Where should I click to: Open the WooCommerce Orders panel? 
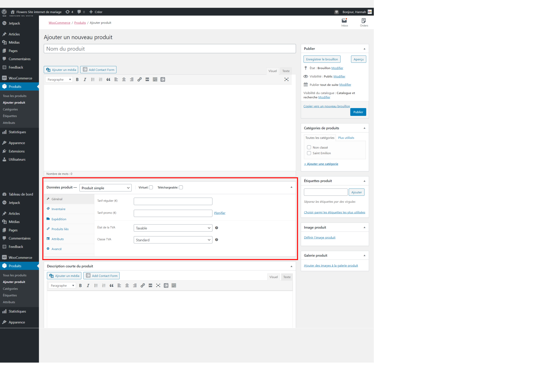click(364, 22)
